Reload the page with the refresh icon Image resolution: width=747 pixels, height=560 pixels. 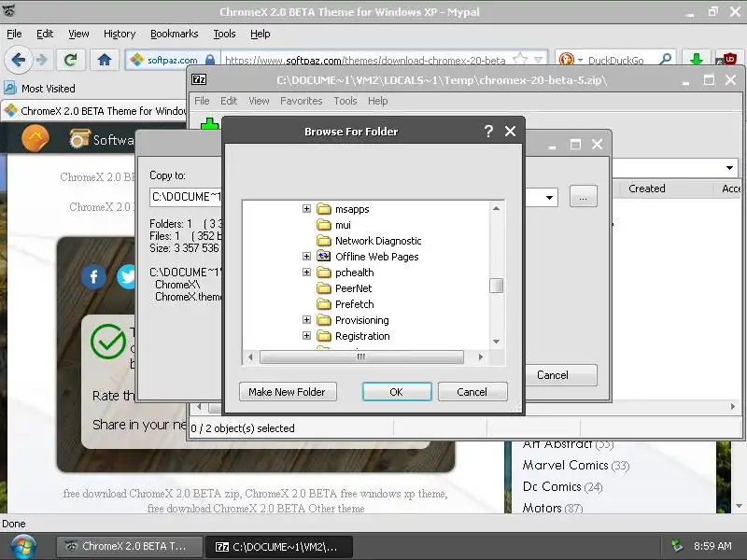coord(71,60)
